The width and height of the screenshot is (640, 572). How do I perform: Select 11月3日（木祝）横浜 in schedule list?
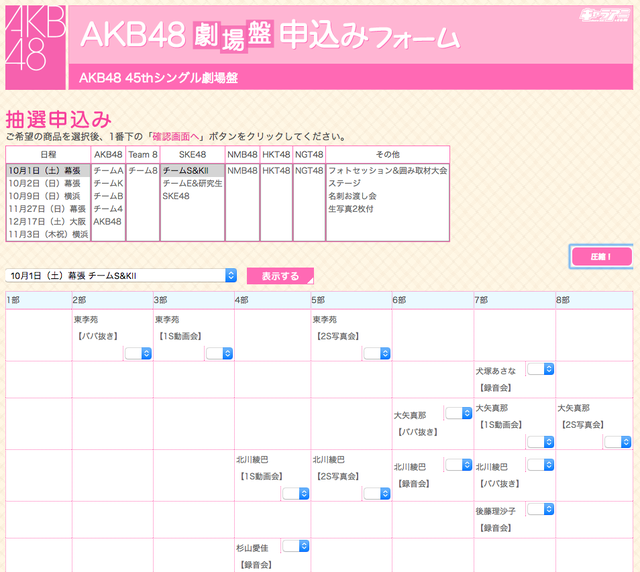coord(49,234)
